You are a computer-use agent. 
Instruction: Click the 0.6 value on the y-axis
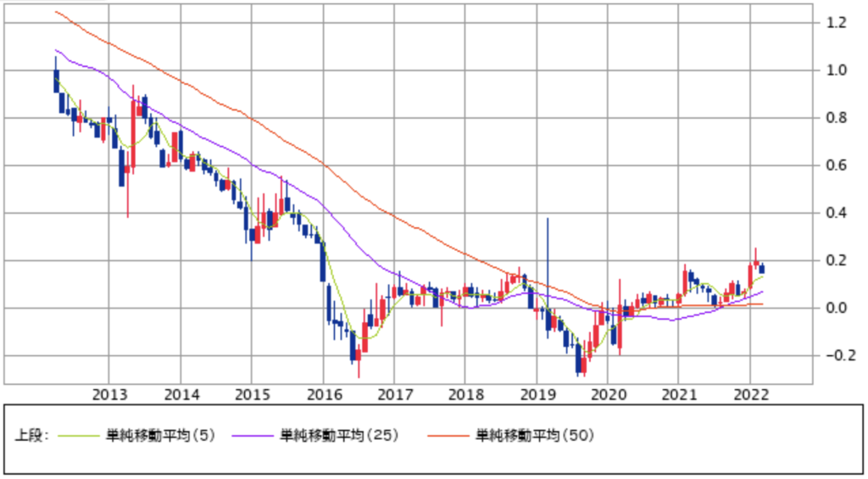point(836,165)
